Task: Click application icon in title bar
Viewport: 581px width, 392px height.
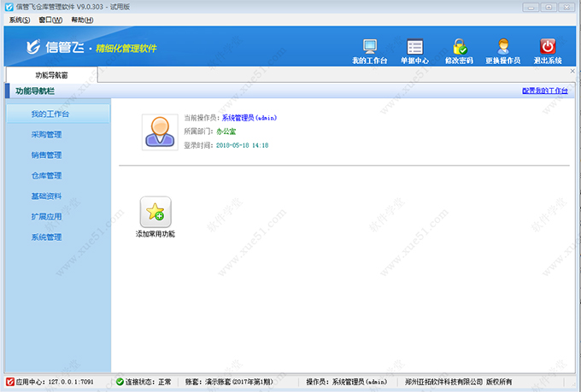Action: (x=9, y=7)
